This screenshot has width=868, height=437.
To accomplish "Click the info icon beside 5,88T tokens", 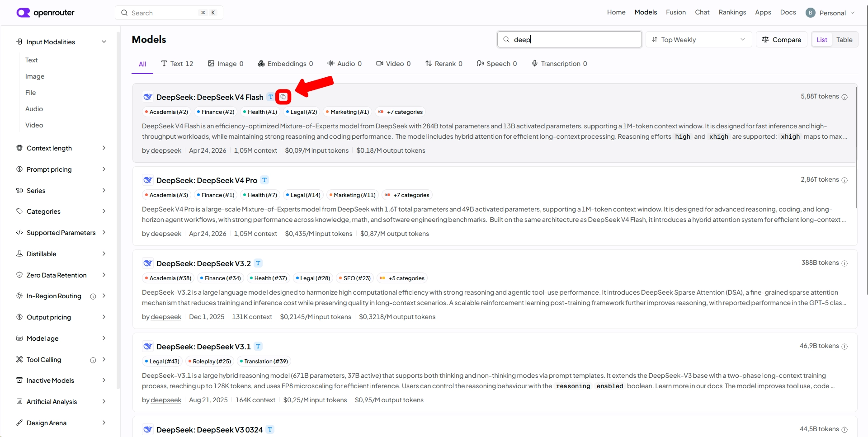I will (x=844, y=97).
